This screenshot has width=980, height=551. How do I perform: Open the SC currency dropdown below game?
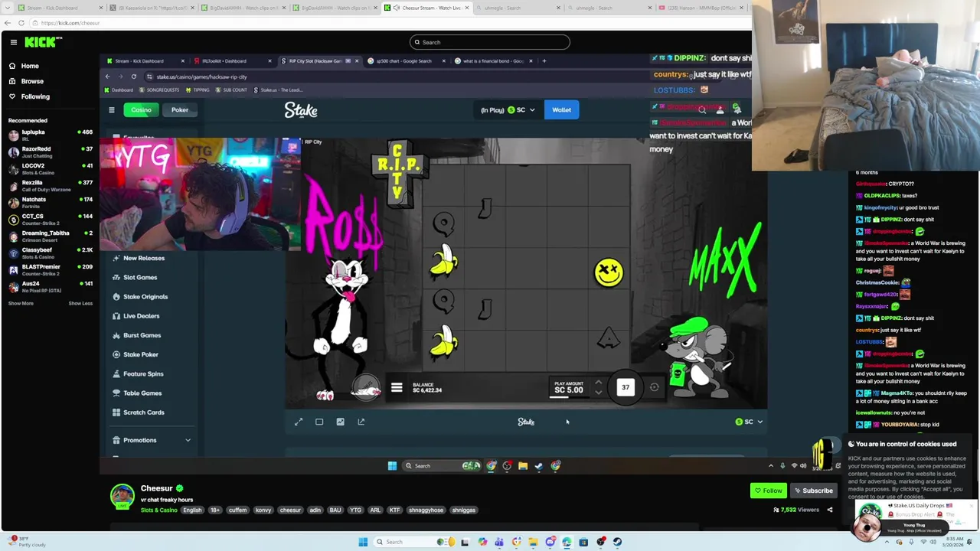tap(749, 422)
